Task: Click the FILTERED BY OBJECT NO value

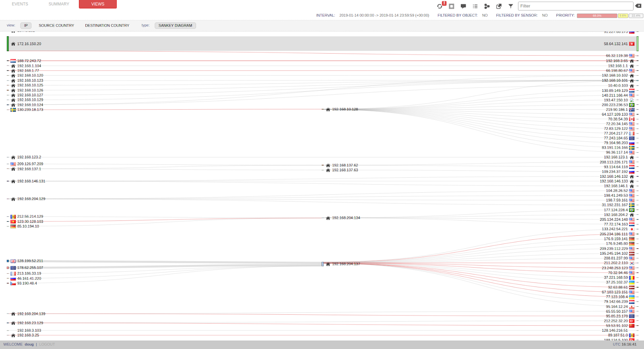Action: 485,15
